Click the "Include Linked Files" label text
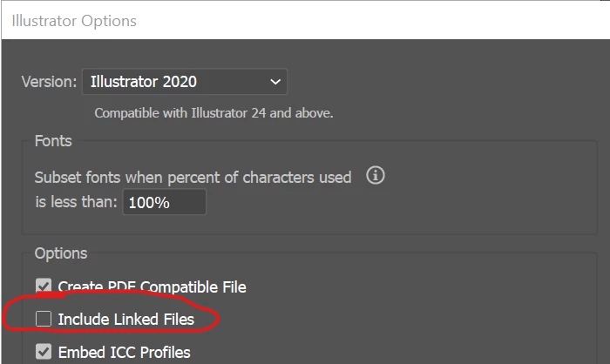610x364 pixels. 126,320
